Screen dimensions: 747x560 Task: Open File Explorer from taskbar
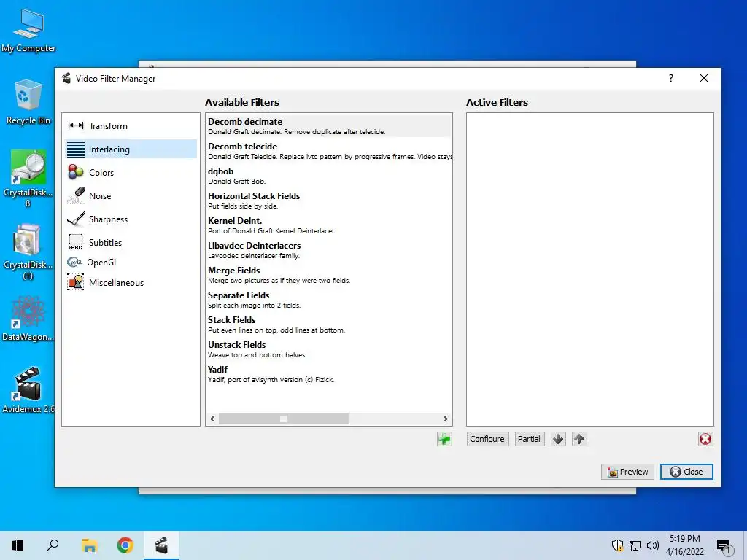(89, 545)
